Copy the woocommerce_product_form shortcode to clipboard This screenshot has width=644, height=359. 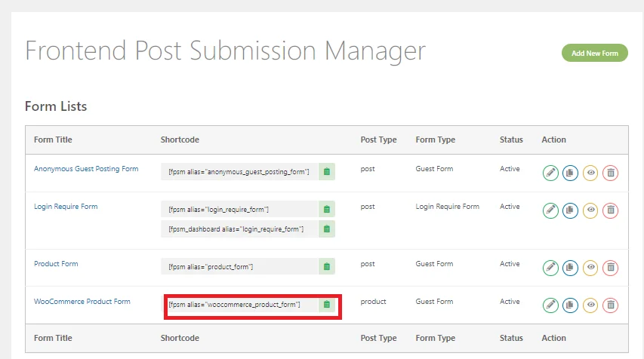click(x=327, y=305)
